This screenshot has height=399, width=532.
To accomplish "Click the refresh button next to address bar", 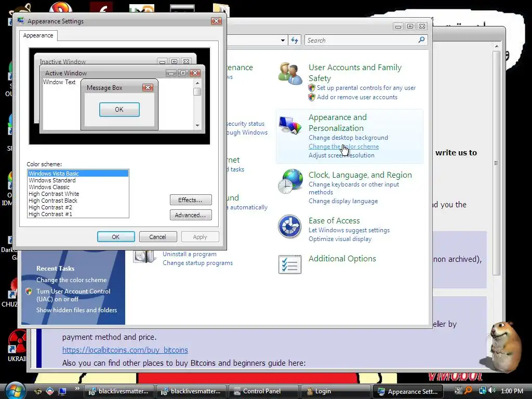I will [295, 41].
